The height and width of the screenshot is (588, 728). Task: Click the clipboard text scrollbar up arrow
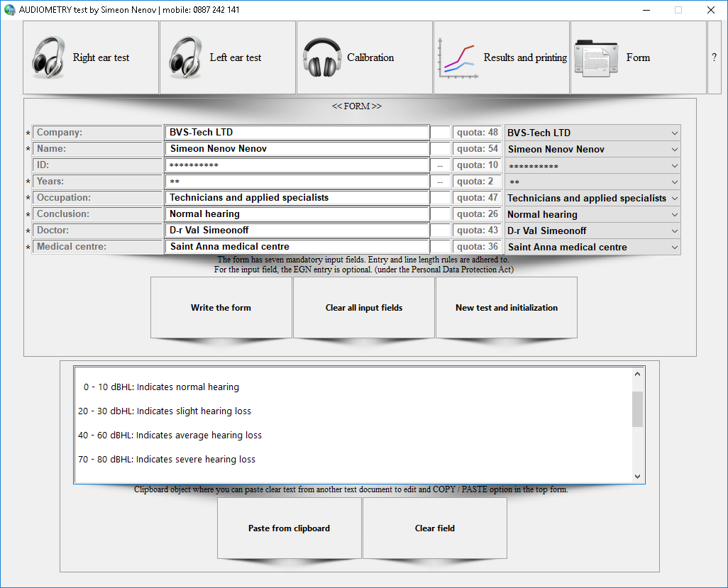coord(637,375)
